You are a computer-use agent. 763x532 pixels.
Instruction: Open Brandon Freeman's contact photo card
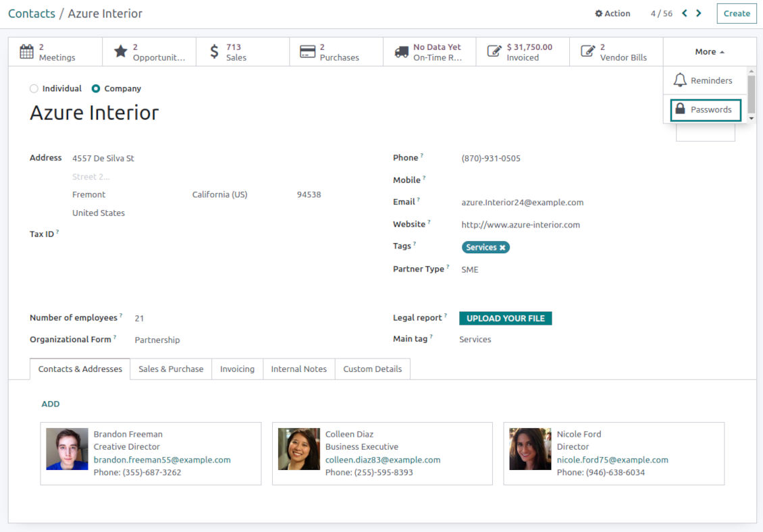point(68,449)
